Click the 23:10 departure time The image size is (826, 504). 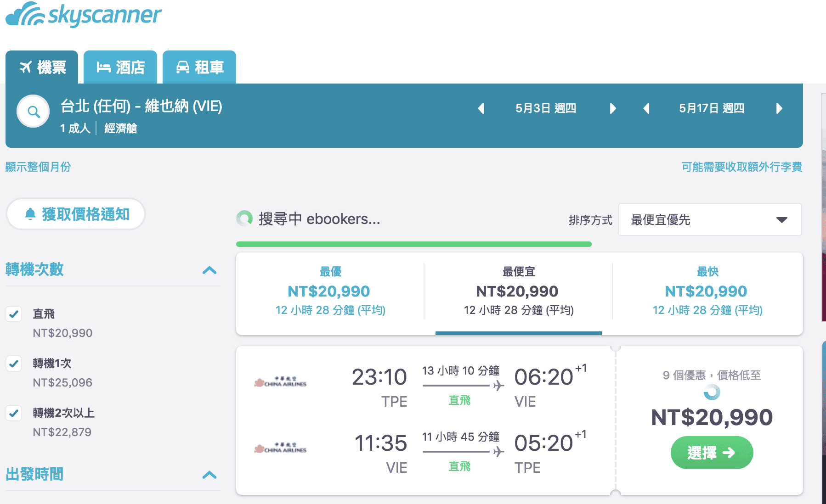(379, 377)
